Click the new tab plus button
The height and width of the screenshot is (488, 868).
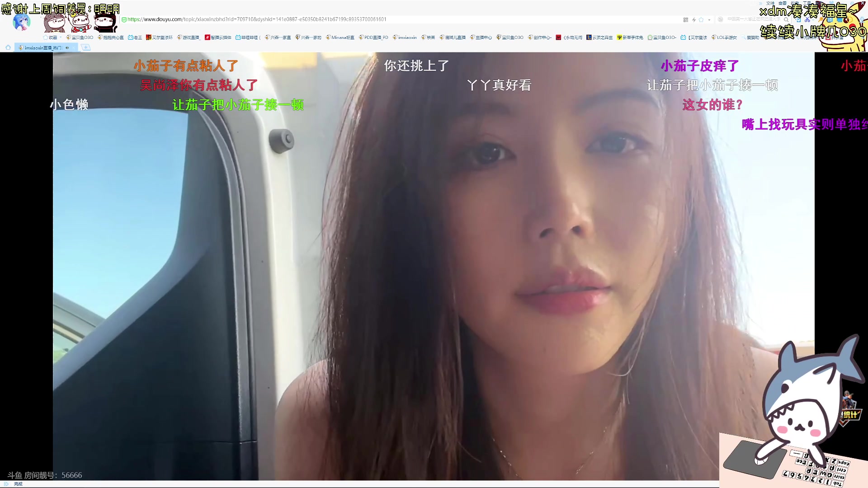(x=86, y=47)
